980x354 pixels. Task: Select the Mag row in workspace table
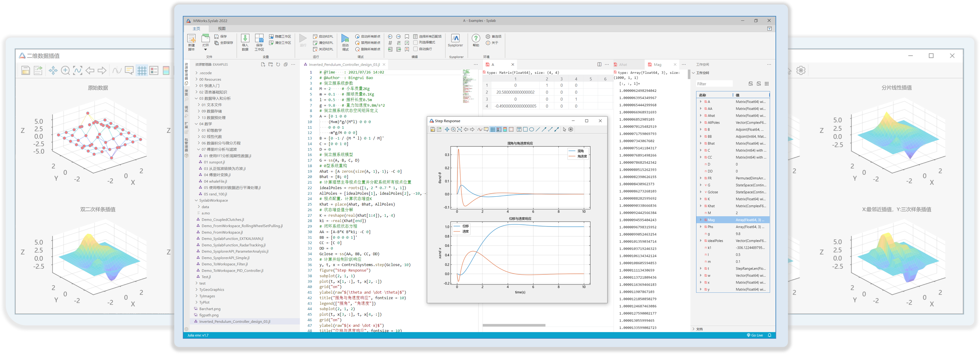click(733, 220)
